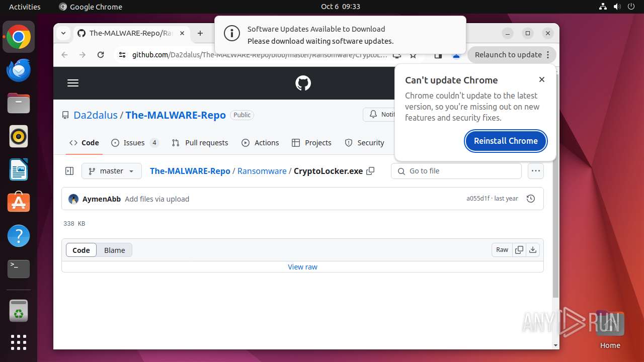Viewport: 644px width, 362px height.
Task: Open power menu icon in top bar
Action: [631, 7]
